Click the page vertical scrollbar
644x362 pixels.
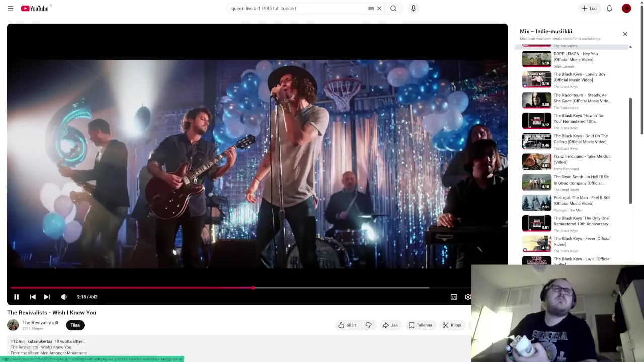[x=641, y=70]
